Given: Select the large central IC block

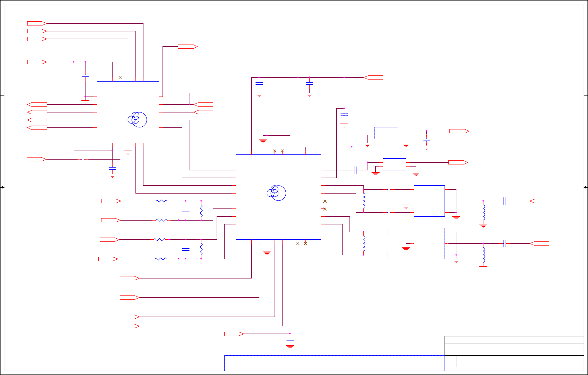Looking at the screenshot, I should point(278,197).
